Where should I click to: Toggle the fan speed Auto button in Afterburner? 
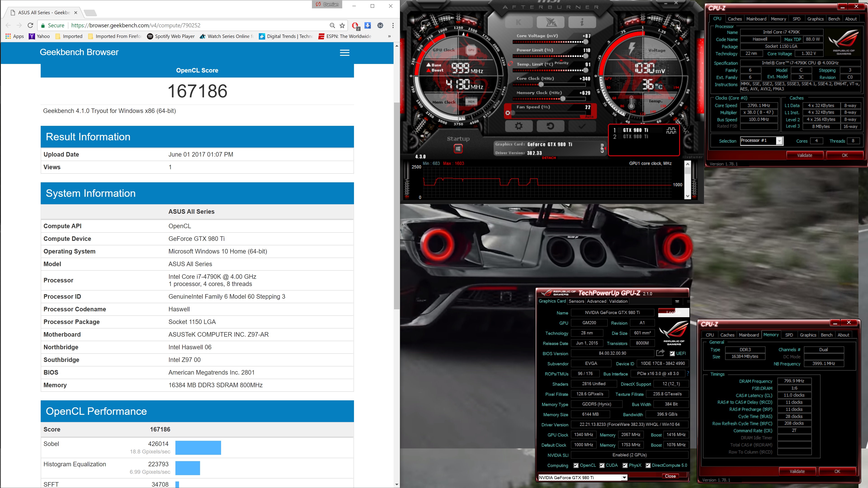tap(589, 117)
